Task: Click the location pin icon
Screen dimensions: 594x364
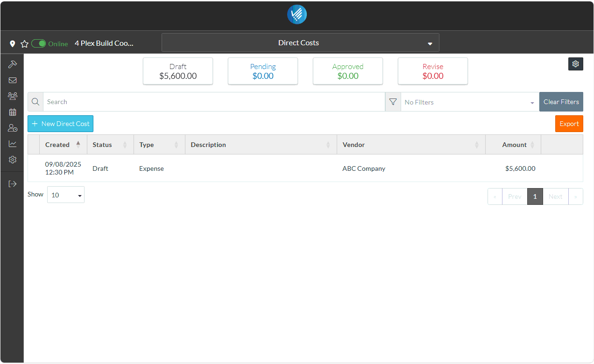Action: click(x=13, y=43)
